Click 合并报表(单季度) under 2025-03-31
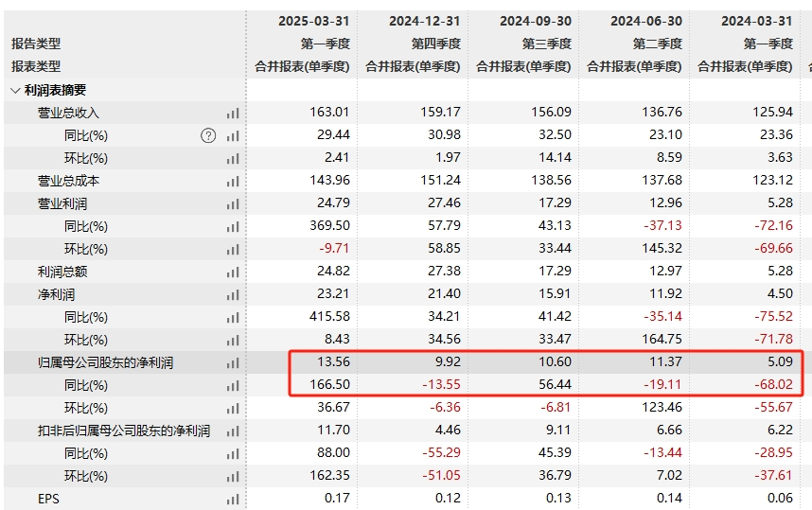The width and height of the screenshot is (812, 510). (303, 66)
